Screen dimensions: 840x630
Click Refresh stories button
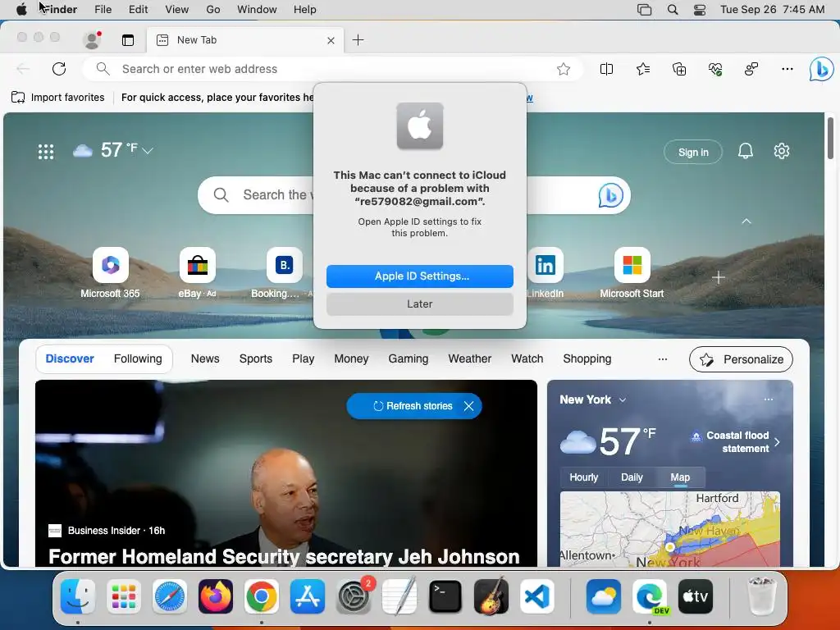(x=413, y=406)
